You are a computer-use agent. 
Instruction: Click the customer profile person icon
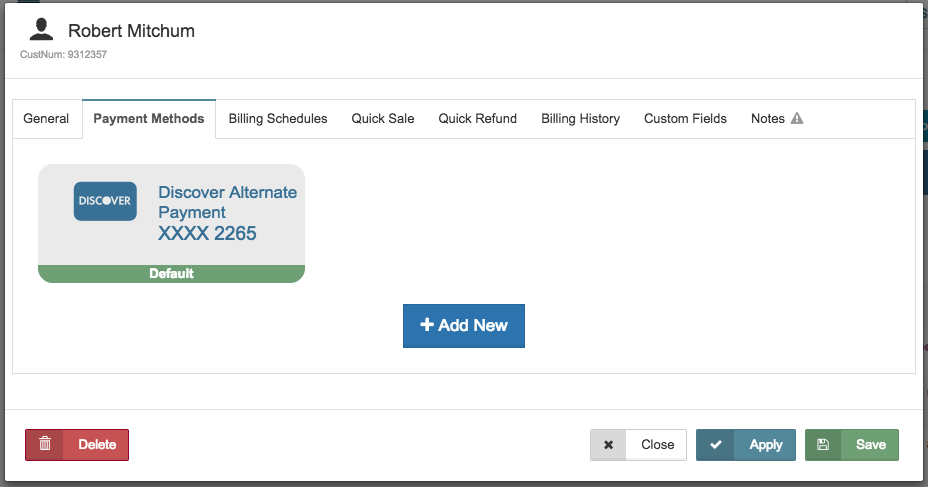tap(41, 30)
